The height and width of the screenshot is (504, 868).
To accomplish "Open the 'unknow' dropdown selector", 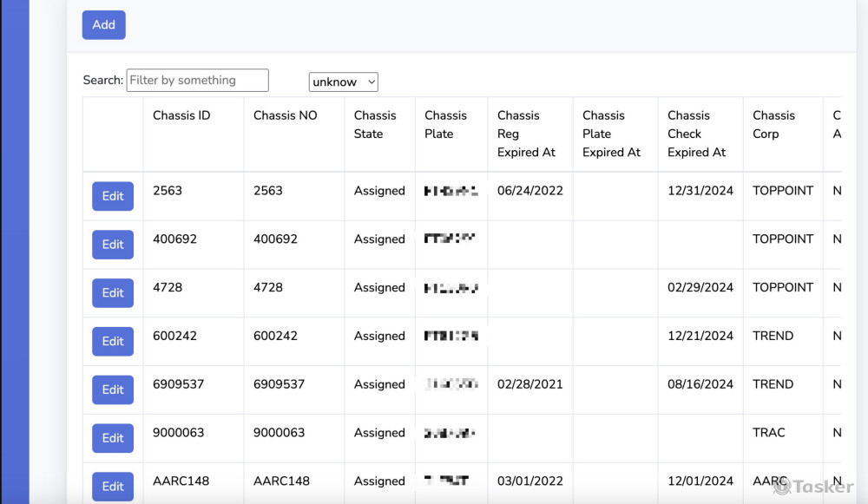I will (x=343, y=82).
